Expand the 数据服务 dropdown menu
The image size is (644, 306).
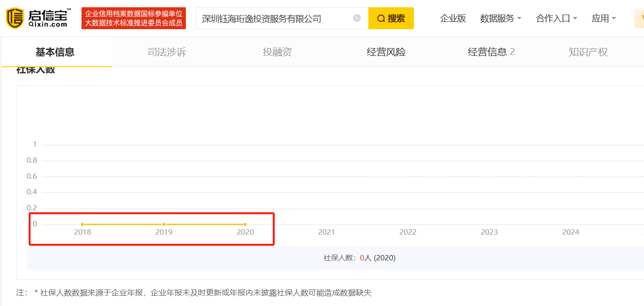pyautogui.click(x=501, y=18)
